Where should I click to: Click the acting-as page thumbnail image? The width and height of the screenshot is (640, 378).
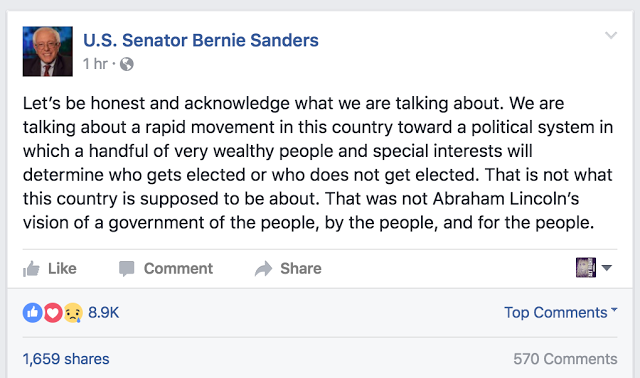tap(586, 268)
